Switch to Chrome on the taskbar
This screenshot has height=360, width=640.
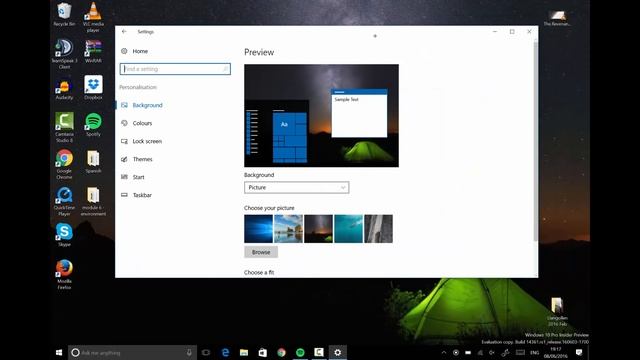coord(281,352)
